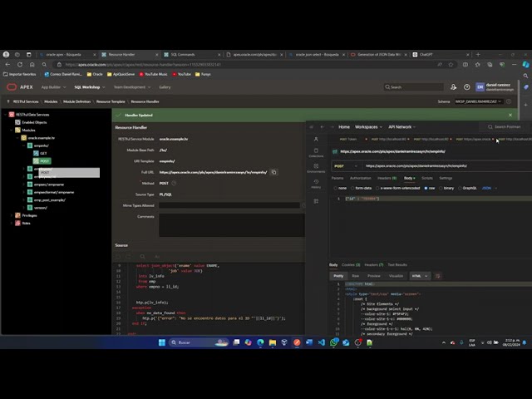Select the GraphQL body radio
Image resolution: width=532 pixels, height=399 pixels.
[460, 189]
